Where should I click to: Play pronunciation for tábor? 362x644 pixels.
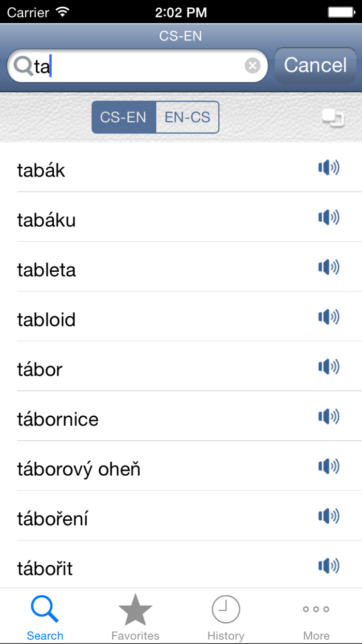tap(329, 367)
